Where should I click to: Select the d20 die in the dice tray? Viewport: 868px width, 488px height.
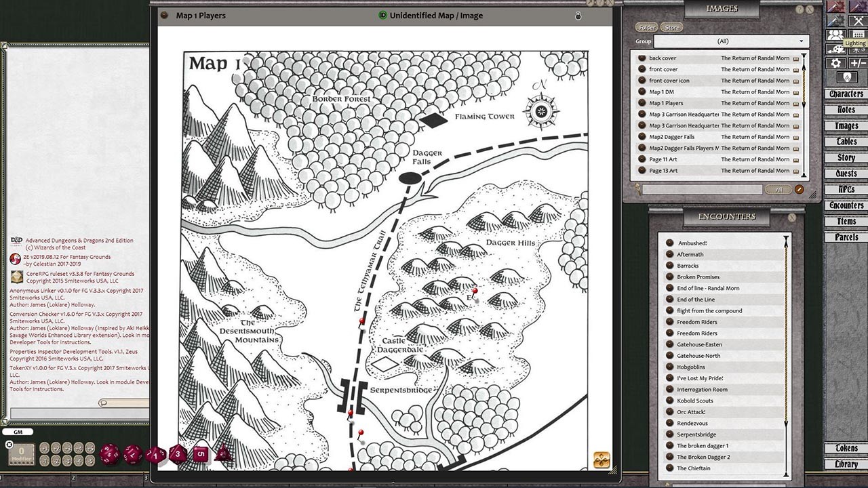click(109, 454)
